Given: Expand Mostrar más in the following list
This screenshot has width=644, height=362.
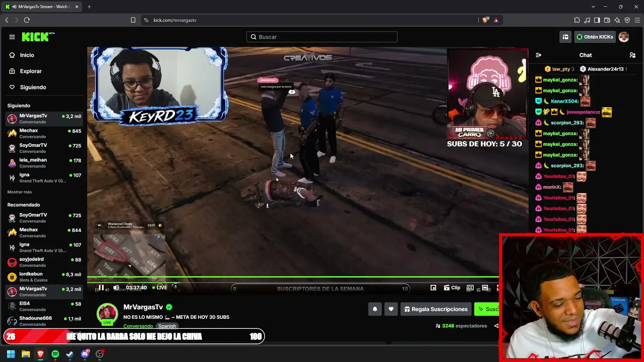Looking at the screenshot, I should tap(20, 192).
